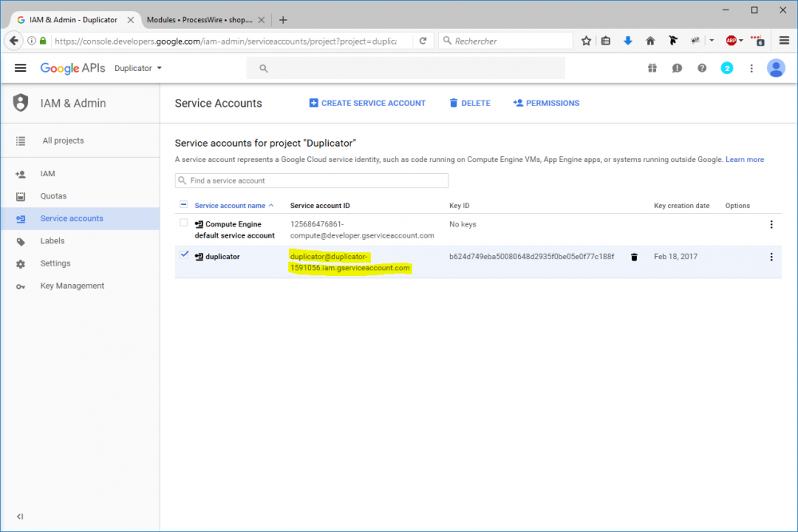Click the Firefox home icon

point(650,41)
